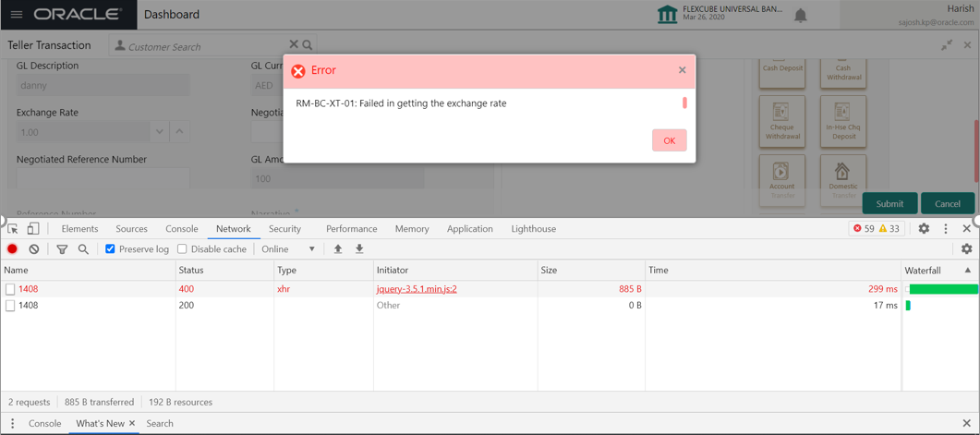Image resolution: width=980 pixels, height=435 pixels.
Task: Click the Cancel button
Action: [x=948, y=204]
